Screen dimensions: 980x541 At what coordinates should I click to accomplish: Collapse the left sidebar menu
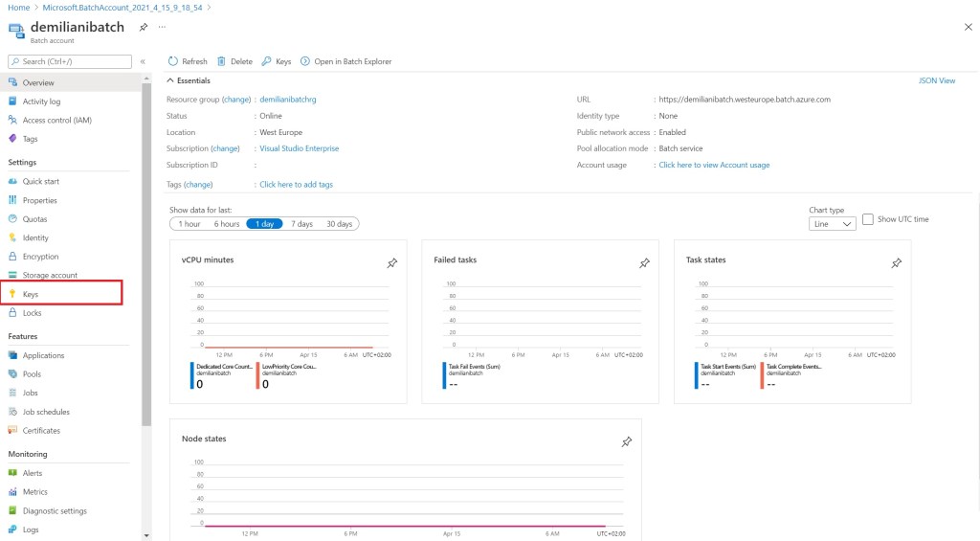(x=143, y=61)
